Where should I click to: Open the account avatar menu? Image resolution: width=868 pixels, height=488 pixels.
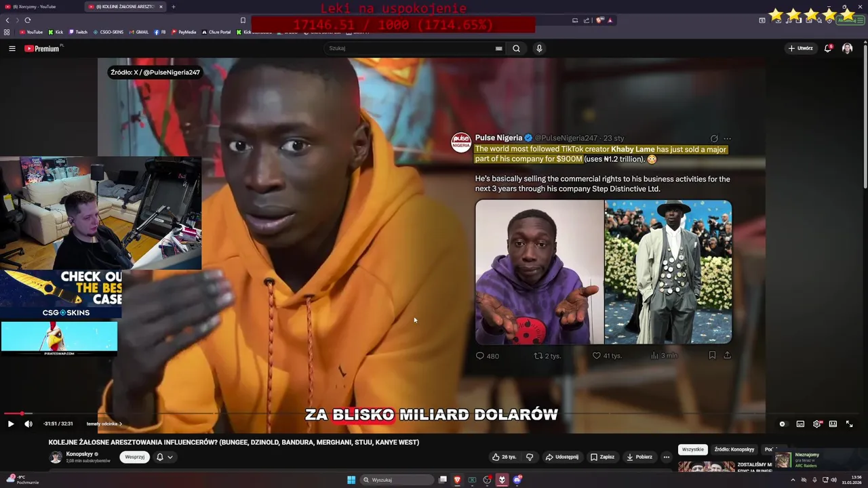coord(847,48)
